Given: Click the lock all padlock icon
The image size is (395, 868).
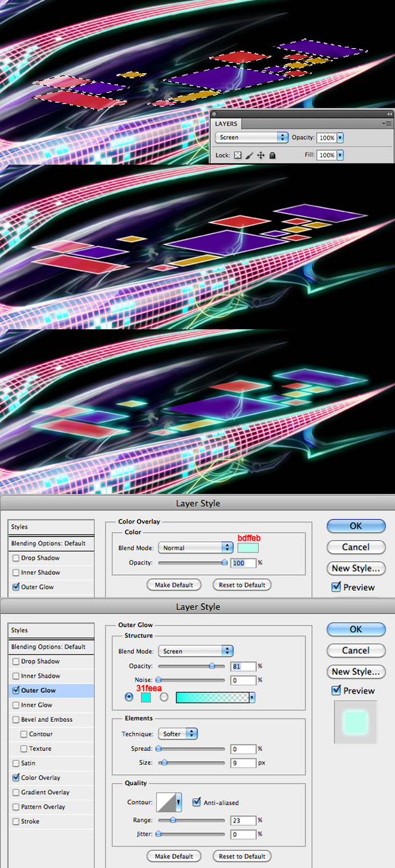Looking at the screenshot, I should coord(272,155).
